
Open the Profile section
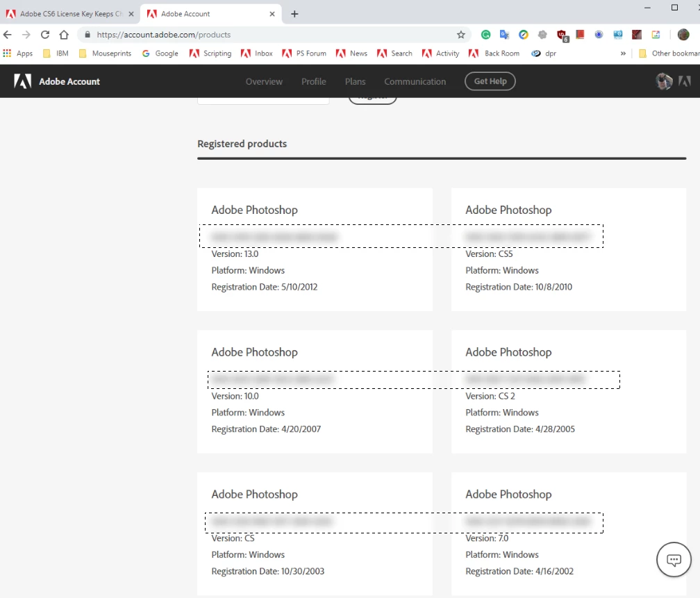pos(313,81)
